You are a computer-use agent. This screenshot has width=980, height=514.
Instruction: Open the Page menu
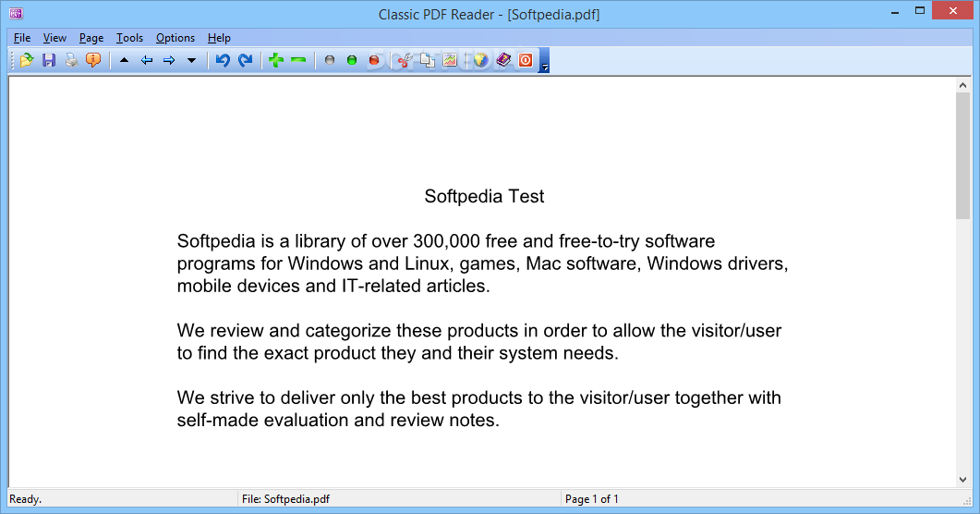click(91, 38)
